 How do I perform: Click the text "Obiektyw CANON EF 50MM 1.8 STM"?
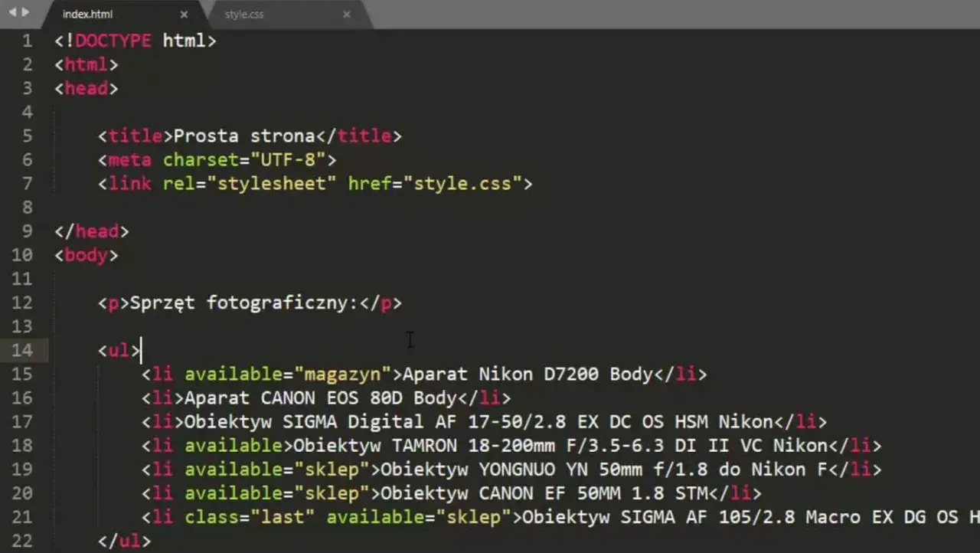pyautogui.click(x=544, y=493)
